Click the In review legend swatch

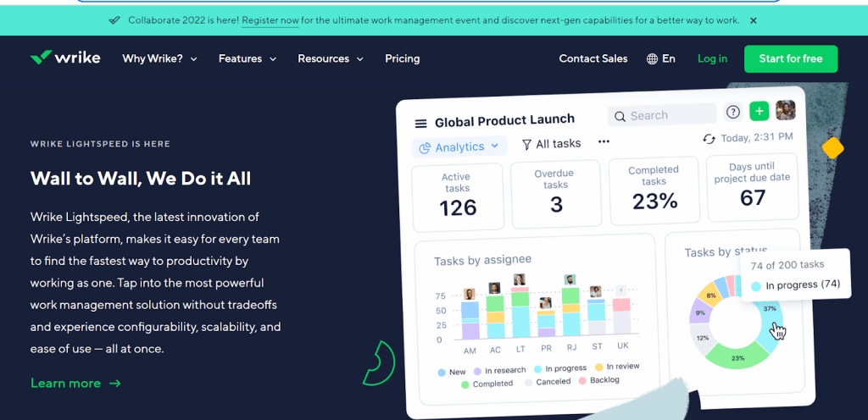coord(598,367)
